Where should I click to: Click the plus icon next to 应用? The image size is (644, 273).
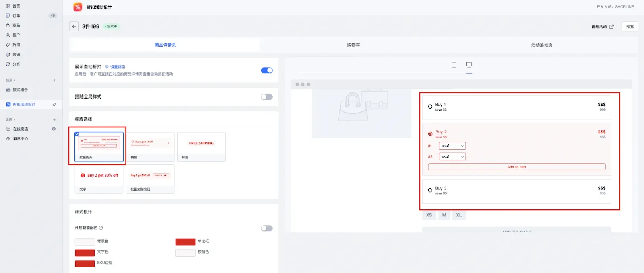[x=54, y=80]
